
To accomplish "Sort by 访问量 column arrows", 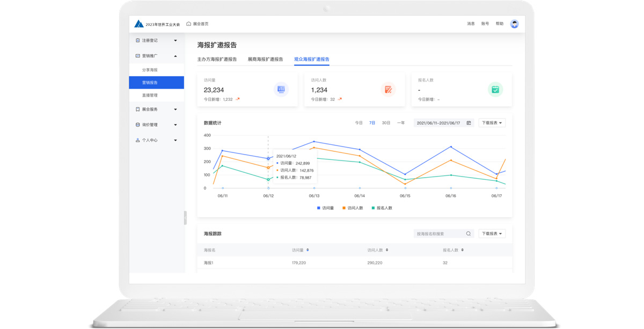I will tap(308, 250).
